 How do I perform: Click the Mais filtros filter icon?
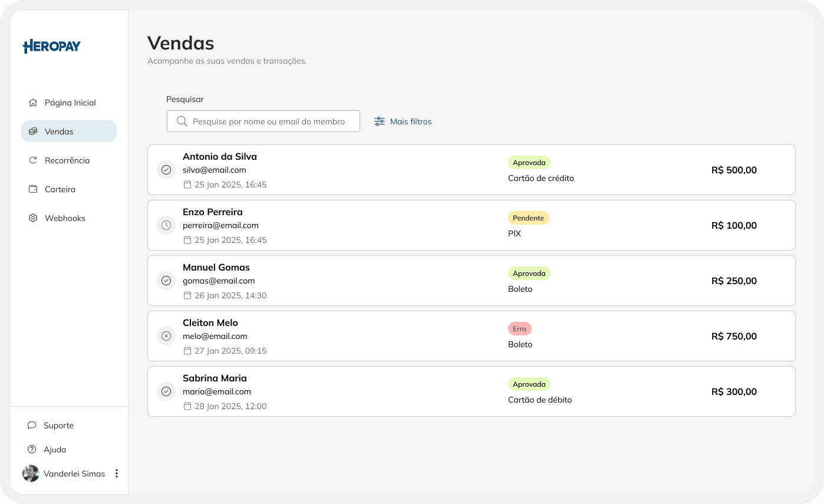click(x=378, y=121)
